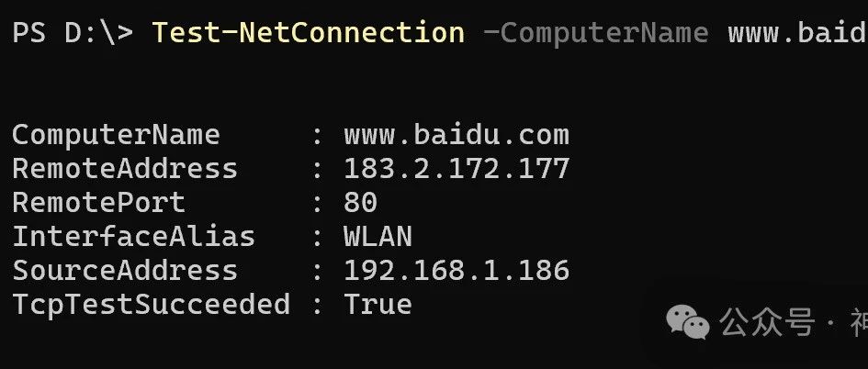Click the colon after RemotePort label
This screenshot has width=868, height=369.
pos(317,204)
